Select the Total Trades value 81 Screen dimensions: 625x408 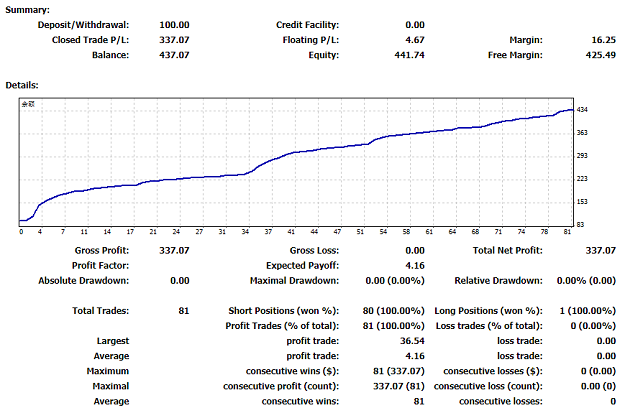[x=183, y=311]
